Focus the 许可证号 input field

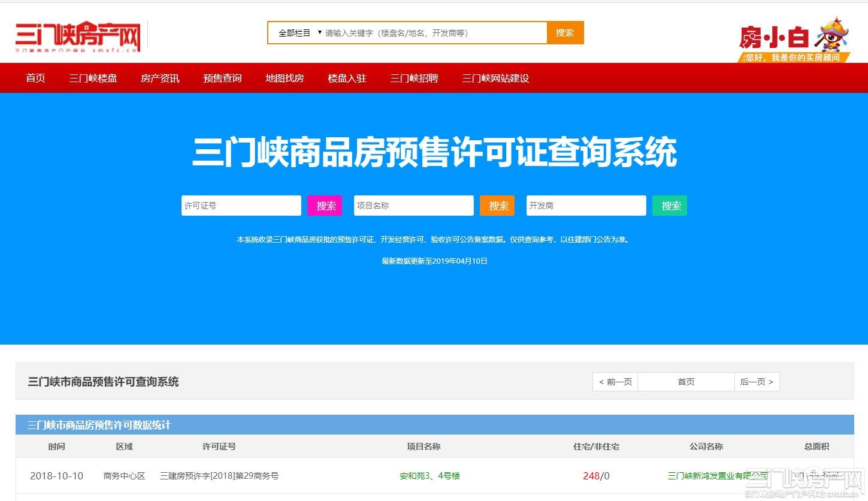[241, 206]
